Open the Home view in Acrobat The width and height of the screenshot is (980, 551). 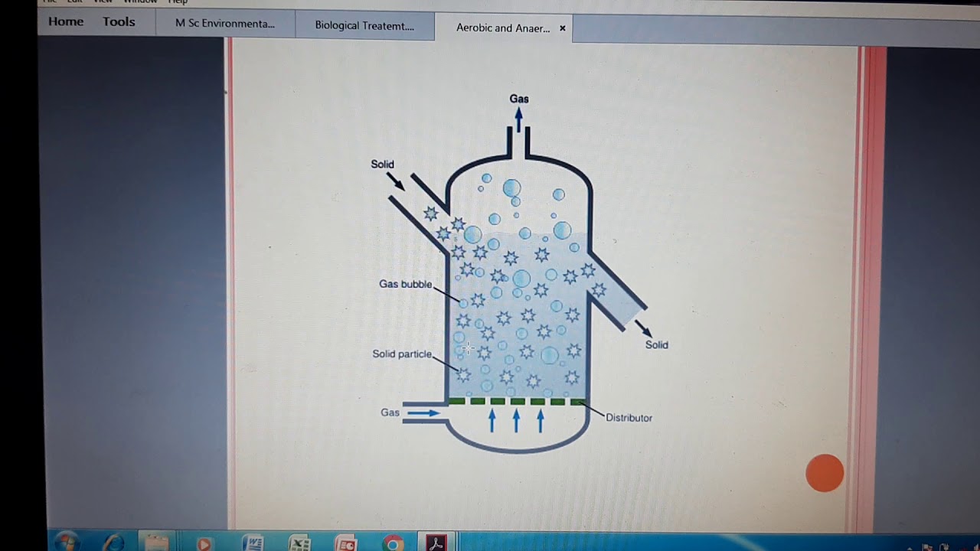(66, 21)
